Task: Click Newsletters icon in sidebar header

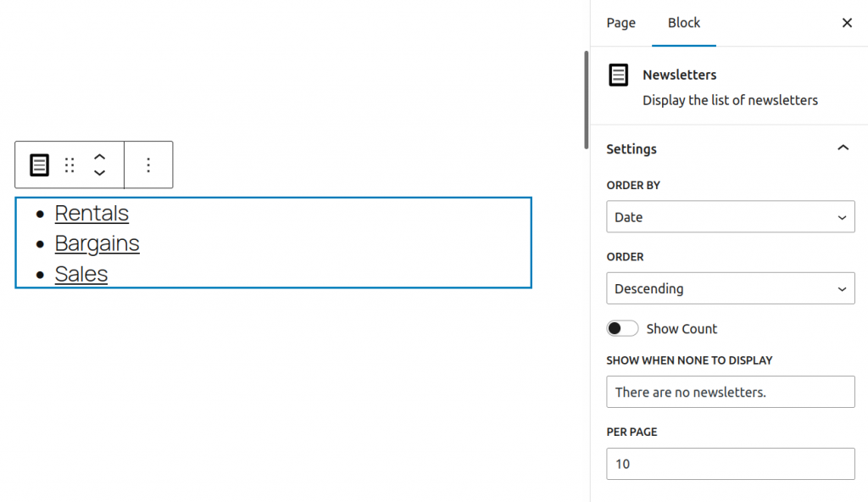Action: pyautogui.click(x=620, y=75)
